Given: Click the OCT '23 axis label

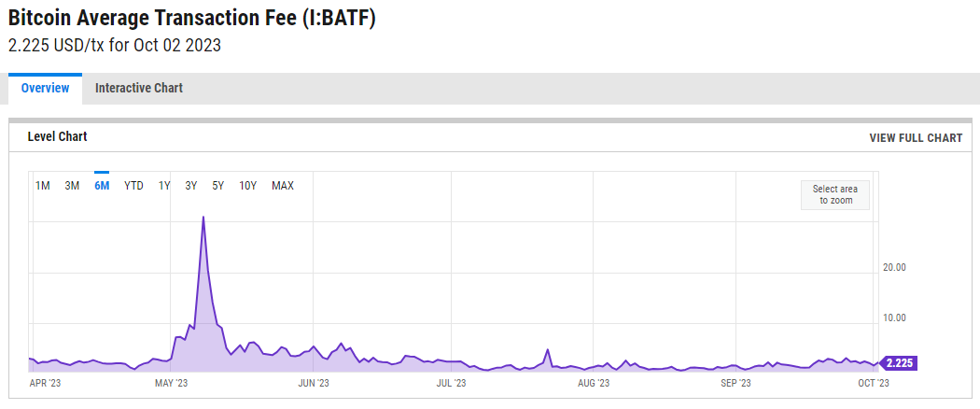Looking at the screenshot, I should click(x=873, y=383).
